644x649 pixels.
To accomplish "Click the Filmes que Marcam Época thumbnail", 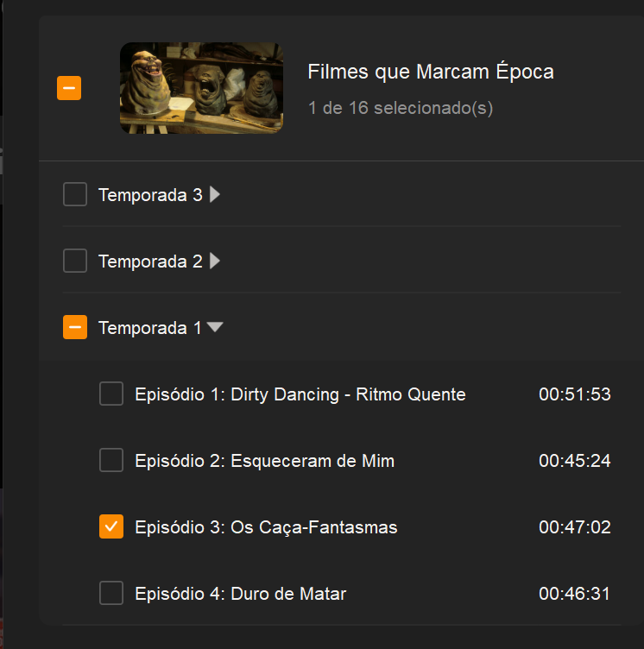I will [201, 88].
